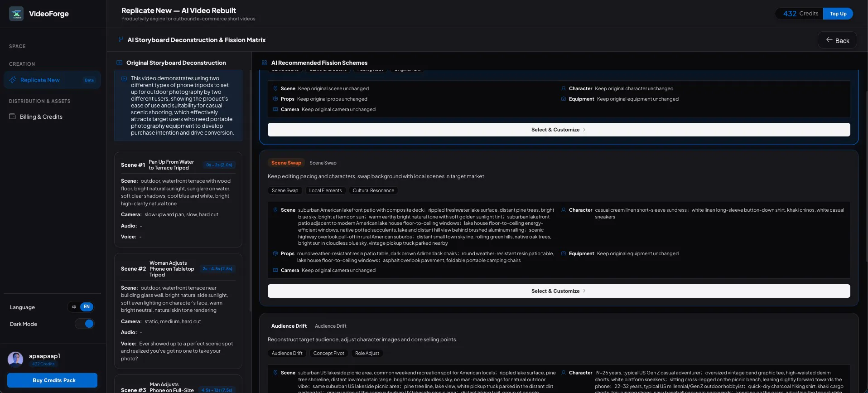This screenshot has height=393, width=868.
Task: Click Select & Customize in Scene Swap card
Action: [559, 291]
